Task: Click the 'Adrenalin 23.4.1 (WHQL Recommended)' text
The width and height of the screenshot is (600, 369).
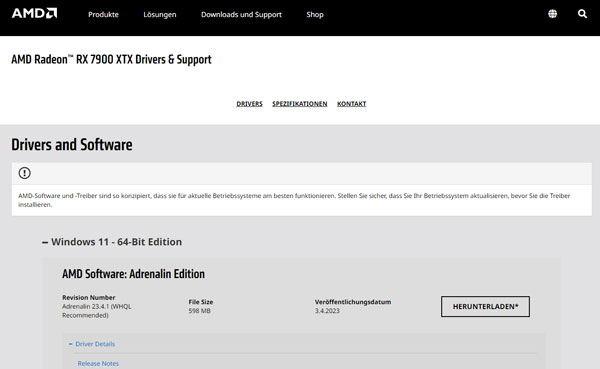Action: pyautogui.click(x=96, y=311)
